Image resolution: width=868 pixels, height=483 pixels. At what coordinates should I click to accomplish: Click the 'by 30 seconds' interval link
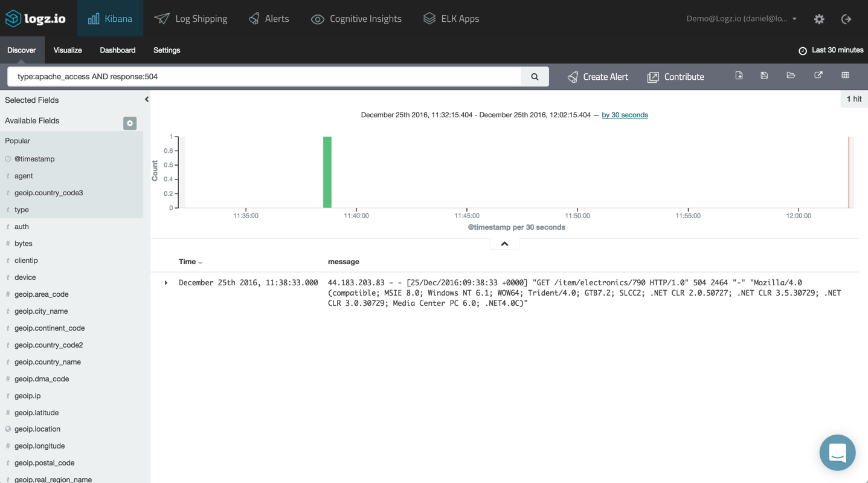tap(625, 115)
